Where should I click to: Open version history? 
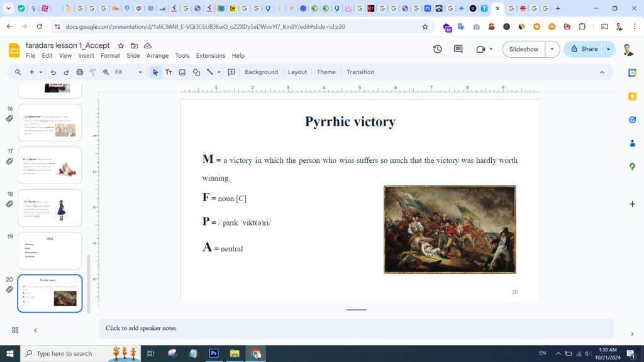[x=437, y=49]
